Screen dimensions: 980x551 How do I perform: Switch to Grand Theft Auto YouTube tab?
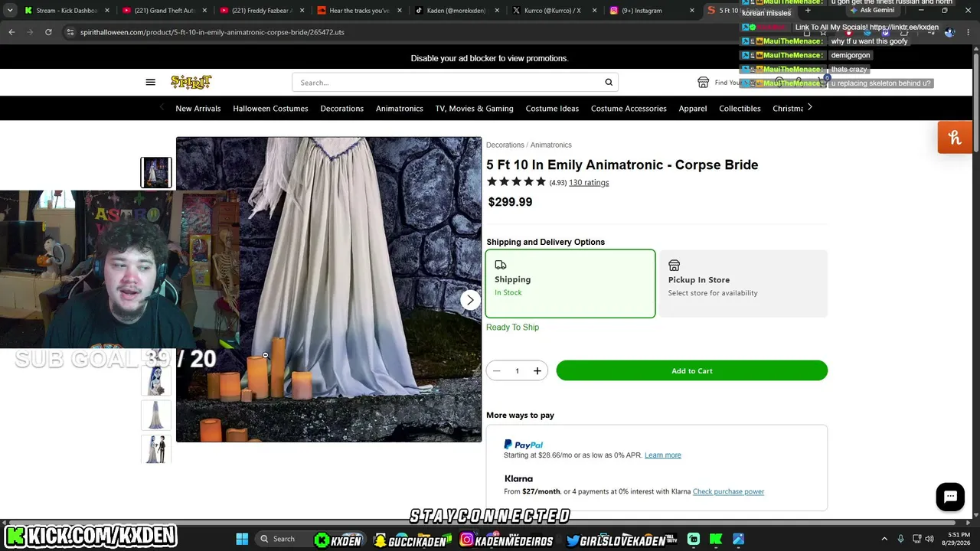click(x=164, y=11)
